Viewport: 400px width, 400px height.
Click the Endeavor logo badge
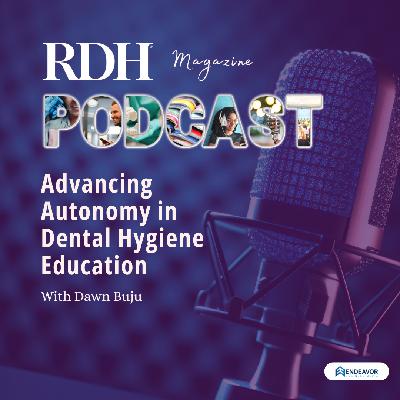click(x=356, y=372)
